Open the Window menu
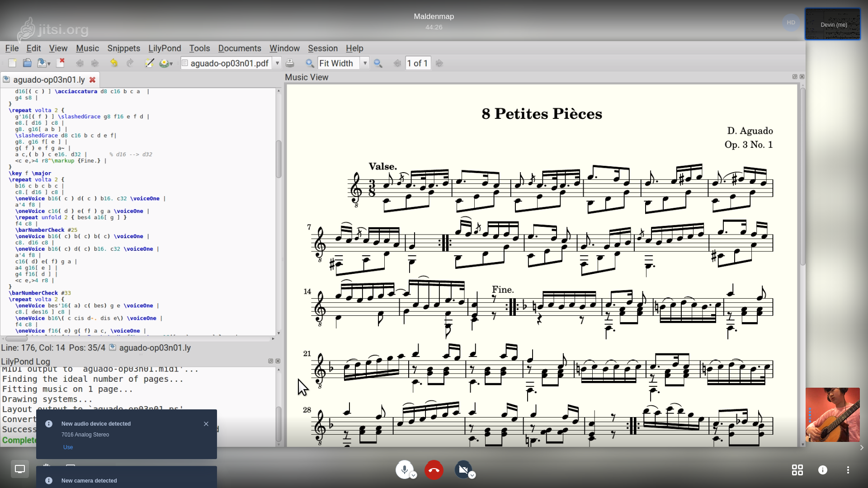 [x=284, y=48]
